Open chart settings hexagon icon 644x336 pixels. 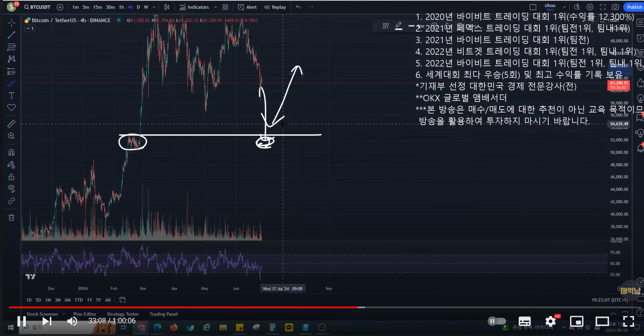[x=590, y=7]
